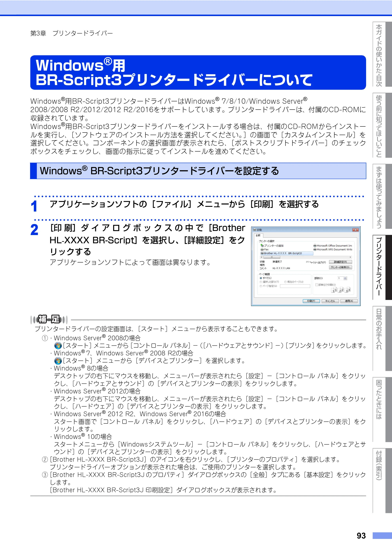This screenshot has height=554, width=392.
Task: Click the プリンターの検索(D) button
Action: click(x=340, y=267)
